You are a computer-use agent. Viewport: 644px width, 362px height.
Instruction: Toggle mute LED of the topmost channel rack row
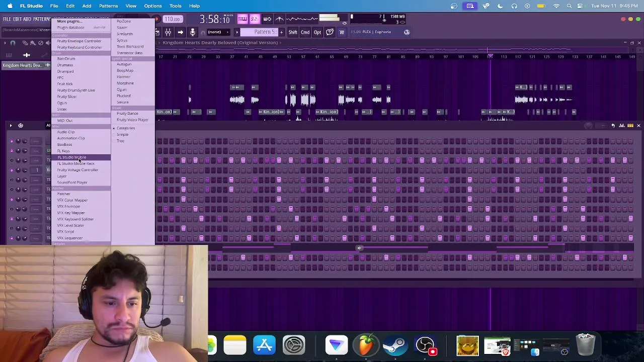point(12,141)
